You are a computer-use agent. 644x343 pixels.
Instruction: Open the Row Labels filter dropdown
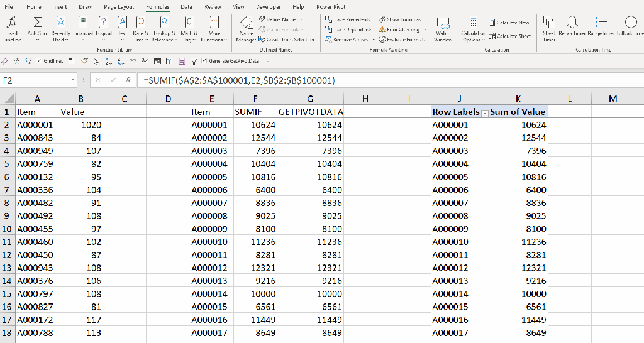point(484,112)
